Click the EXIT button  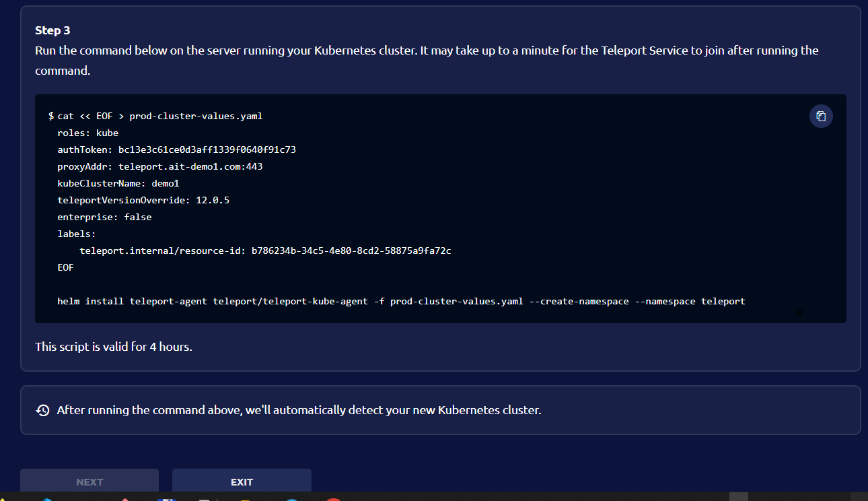point(242,481)
